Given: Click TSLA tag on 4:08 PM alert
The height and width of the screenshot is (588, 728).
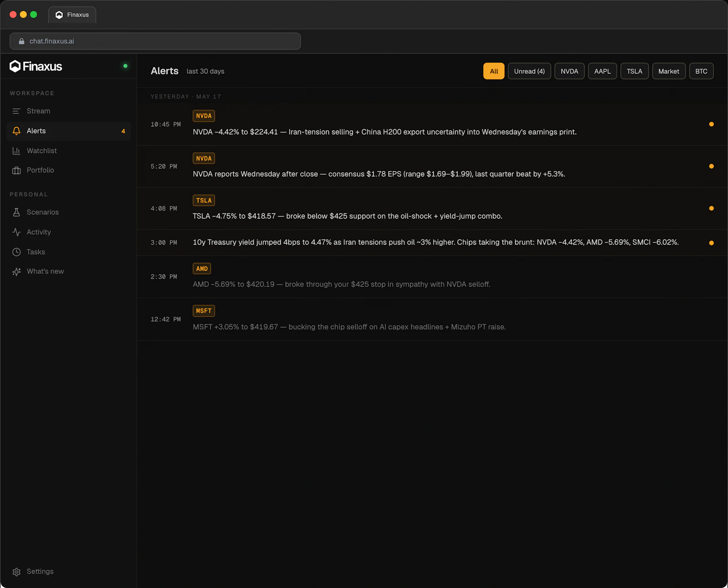Looking at the screenshot, I should coord(204,201).
